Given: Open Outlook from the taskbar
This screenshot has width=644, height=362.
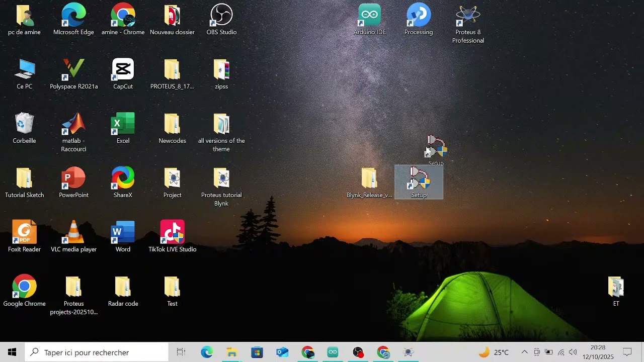Looking at the screenshot, I should 282,352.
